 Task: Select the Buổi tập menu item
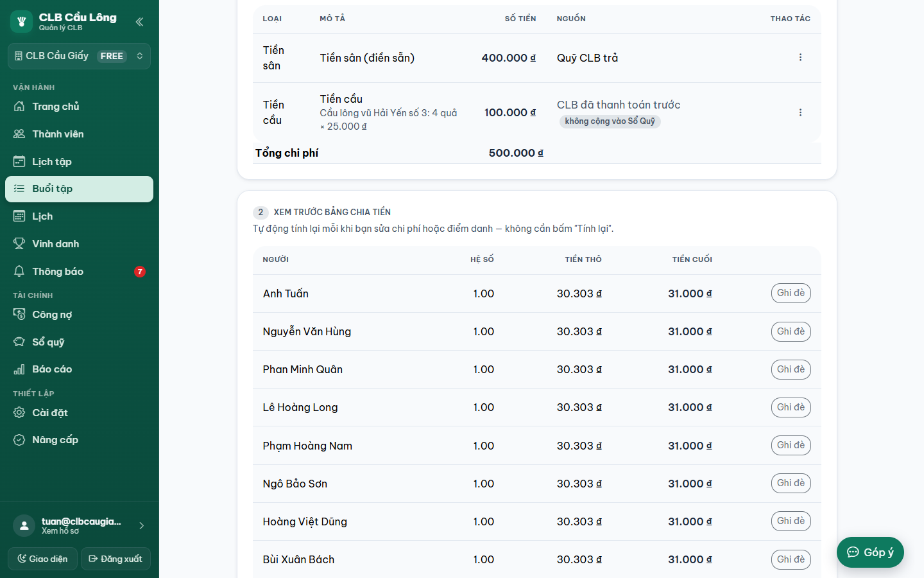pyautogui.click(x=79, y=189)
